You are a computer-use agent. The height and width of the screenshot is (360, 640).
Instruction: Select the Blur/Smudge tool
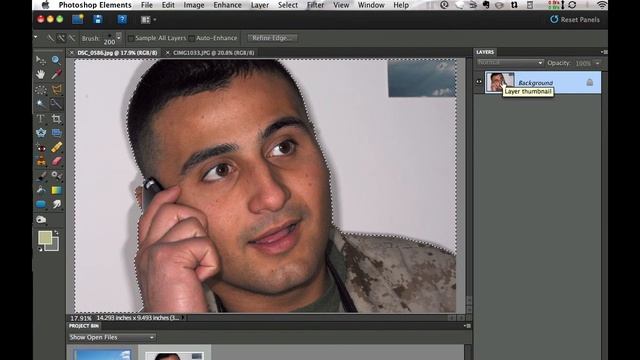click(56, 204)
